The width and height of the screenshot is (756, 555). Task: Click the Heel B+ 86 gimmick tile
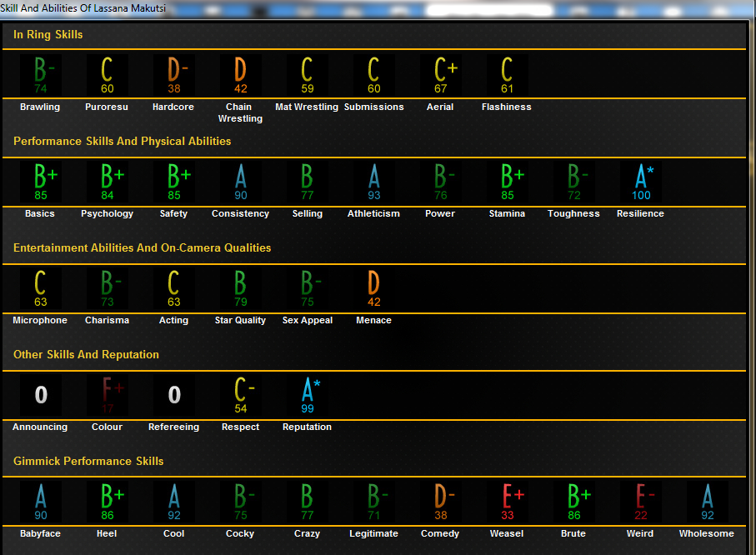[x=107, y=502]
